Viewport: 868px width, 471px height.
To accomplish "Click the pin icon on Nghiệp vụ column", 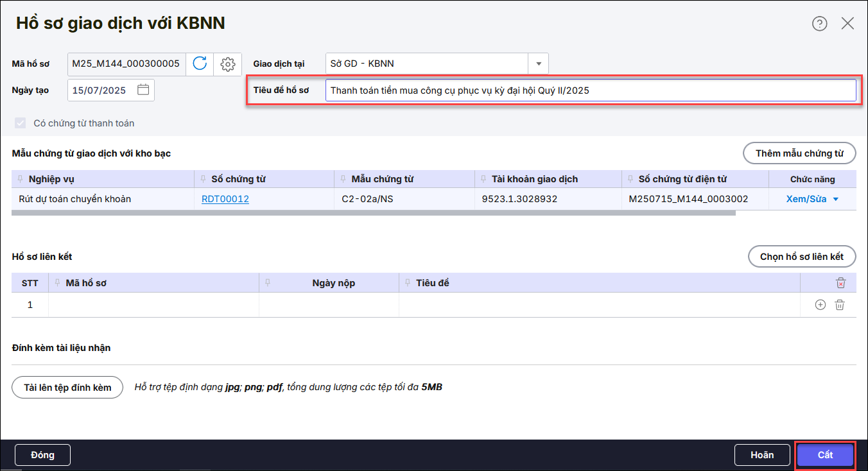I will pyautogui.click(x=21, y=179).
